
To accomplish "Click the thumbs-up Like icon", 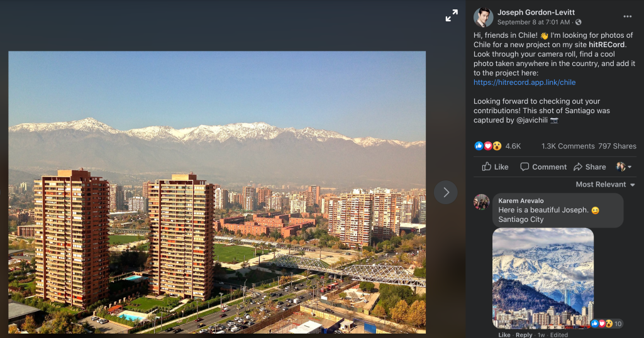I will 487,166.
